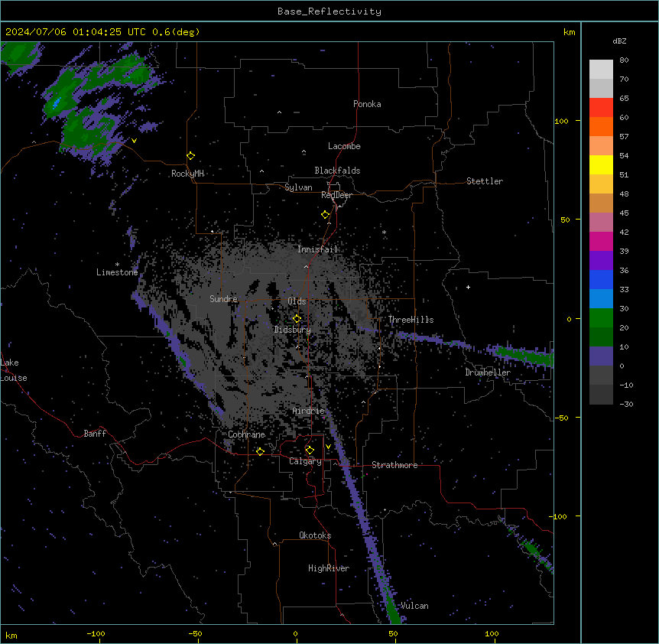The image size is (659, 644).
Task: Click the yellow diamond marker below Cochrane
Action: [260, 451]
